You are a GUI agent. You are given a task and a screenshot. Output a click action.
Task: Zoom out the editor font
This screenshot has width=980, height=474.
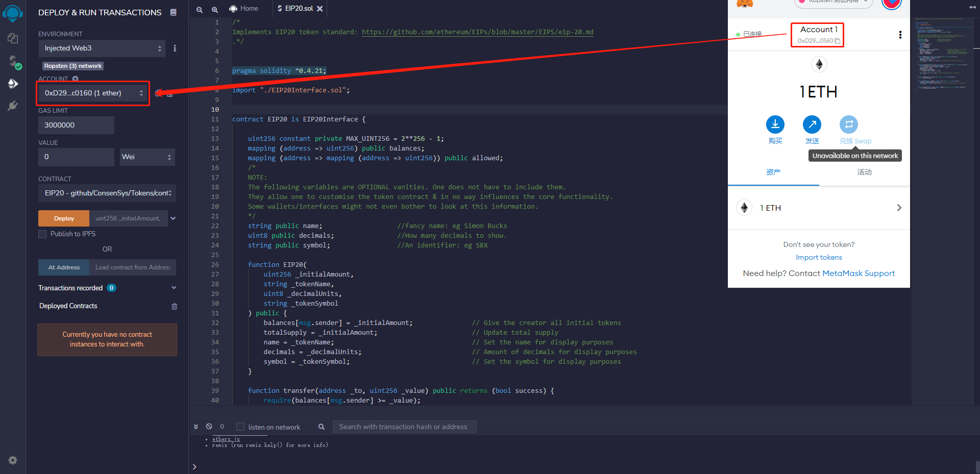click(x=200, y=10)
